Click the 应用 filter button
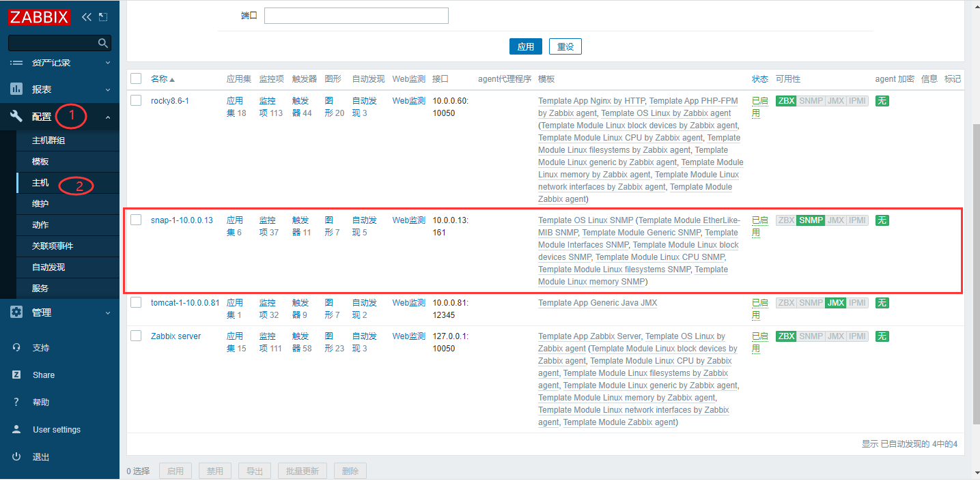The height and width of the screenshot is (481, 980). point(526,46)
